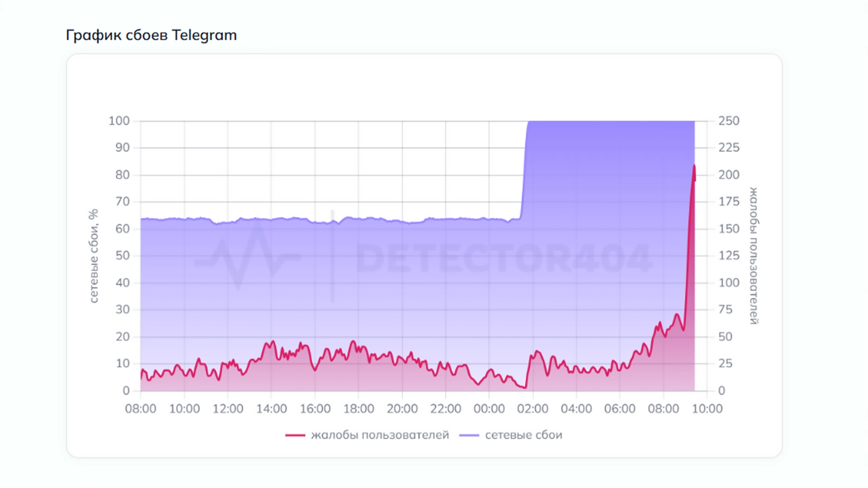Click the 14:00 x-axis time label
The width and height of the screenshot is (868, 488).
[271, 409]
